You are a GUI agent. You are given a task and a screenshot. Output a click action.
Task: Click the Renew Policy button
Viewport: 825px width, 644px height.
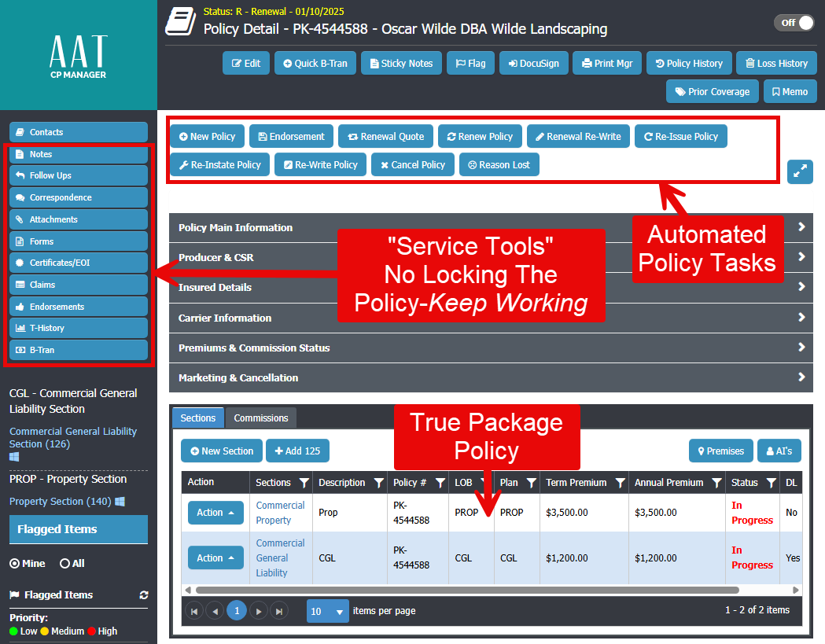(480, 137)
